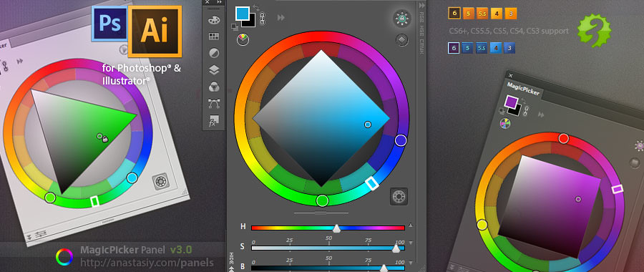Switch to the RGB mode tab
The image size is (644, 272).
[421, 16]
